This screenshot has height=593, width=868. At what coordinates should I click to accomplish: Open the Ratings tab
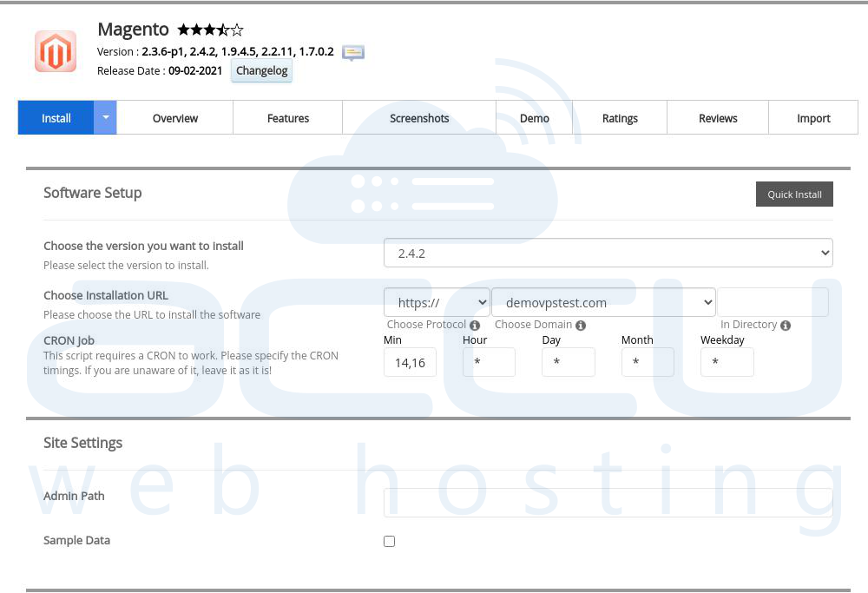620,117
